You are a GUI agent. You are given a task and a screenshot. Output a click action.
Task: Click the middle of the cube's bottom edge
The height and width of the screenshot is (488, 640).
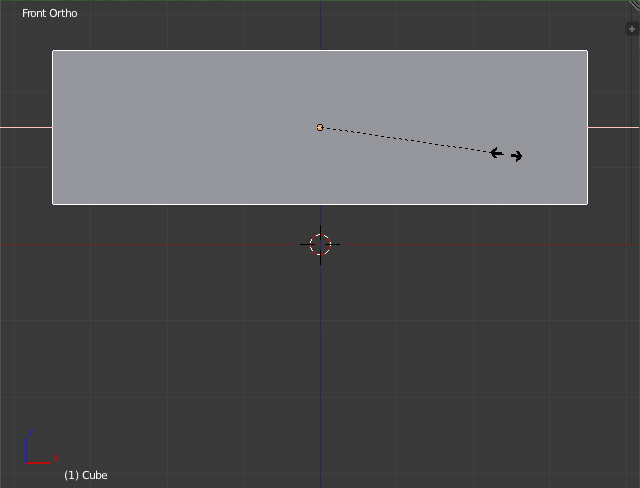coord(320,203)
